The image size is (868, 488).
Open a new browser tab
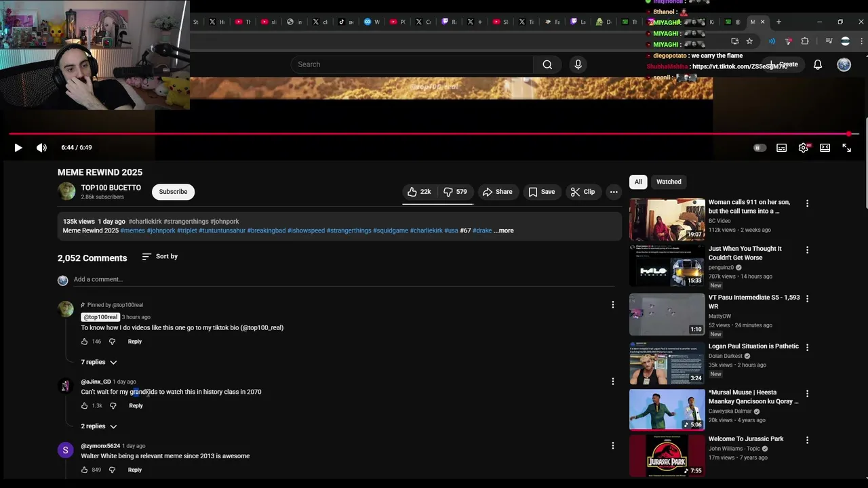click(778, 22)
